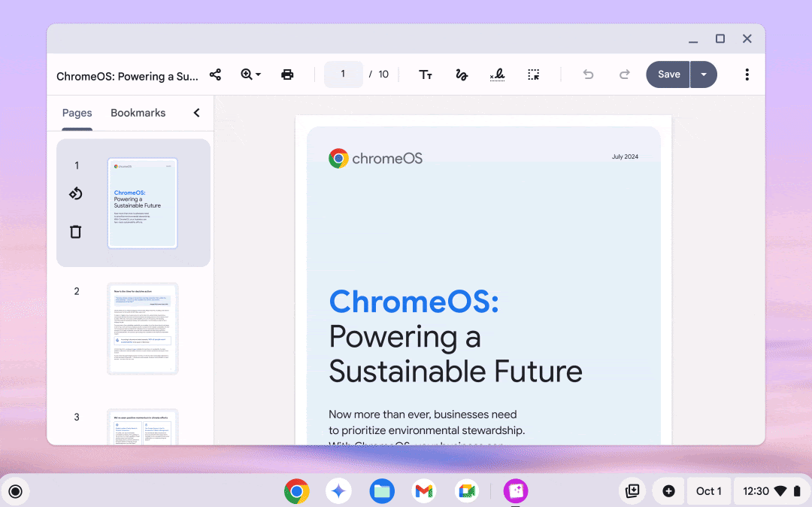Click the document title in the toolbar
Image resolution: width=812 pixels, height=507 pixels.
coord(127,76)
